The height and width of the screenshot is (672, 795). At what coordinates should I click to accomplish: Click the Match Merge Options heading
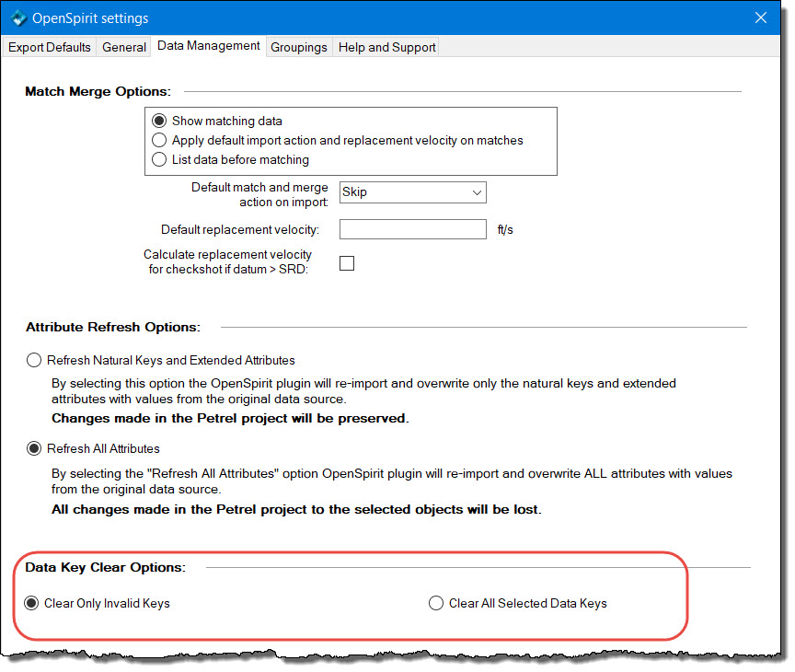pyautogui.click(x=98, y=91)
